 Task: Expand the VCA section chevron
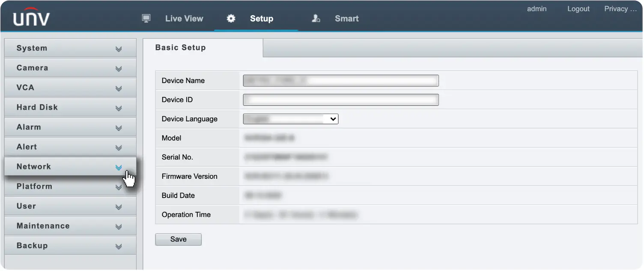pyautogui.click(x=119, y=89)
